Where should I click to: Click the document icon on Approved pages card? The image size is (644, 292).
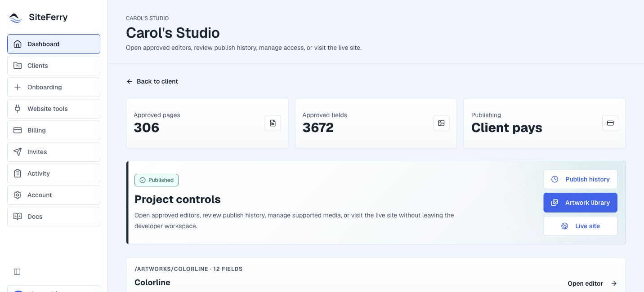[x=273, y=123]
